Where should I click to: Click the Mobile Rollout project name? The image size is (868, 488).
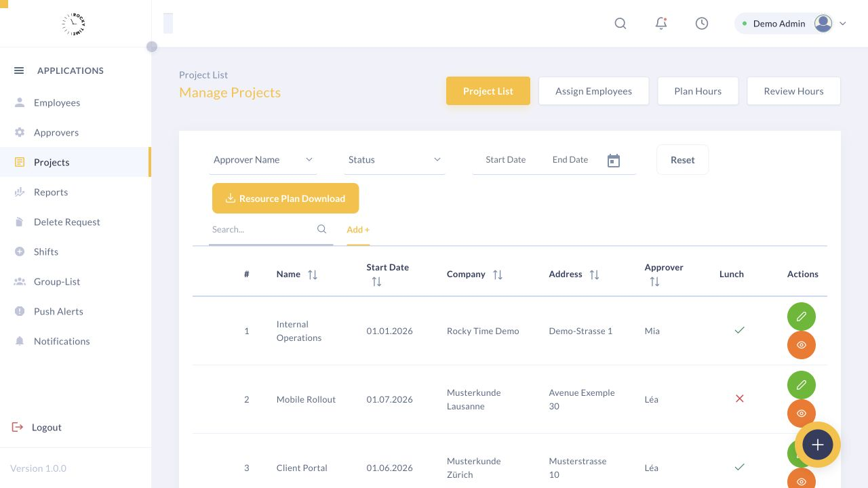306,399
